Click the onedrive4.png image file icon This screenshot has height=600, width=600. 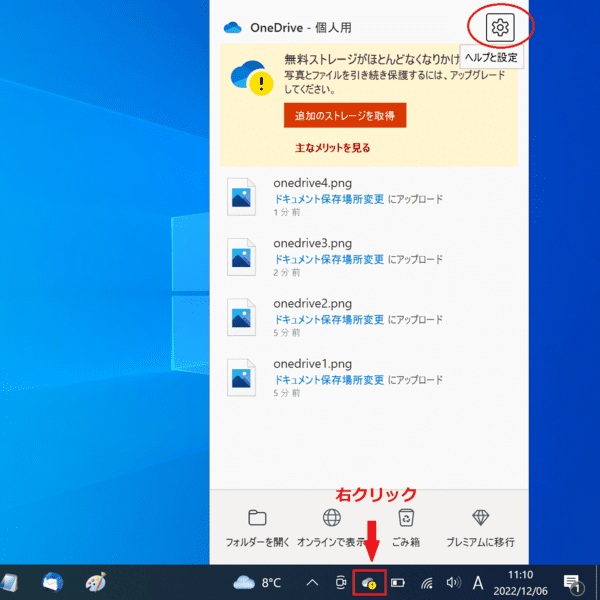click(x=241, y=197)
